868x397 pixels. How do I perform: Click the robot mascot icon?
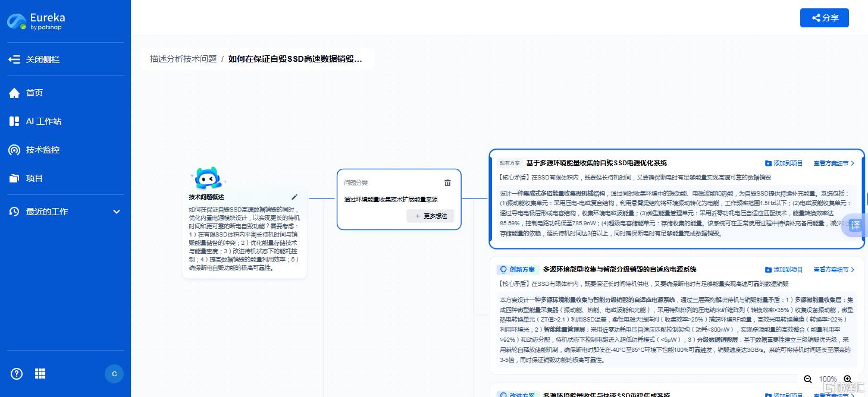(x=208, y=178)
